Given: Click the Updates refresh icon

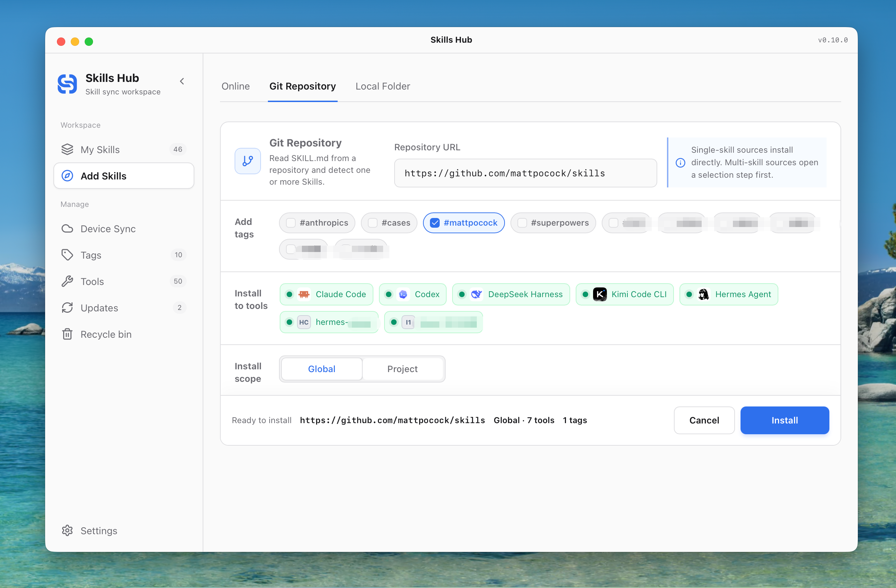Looking at the screenshot, I should [x=67, y=308].
